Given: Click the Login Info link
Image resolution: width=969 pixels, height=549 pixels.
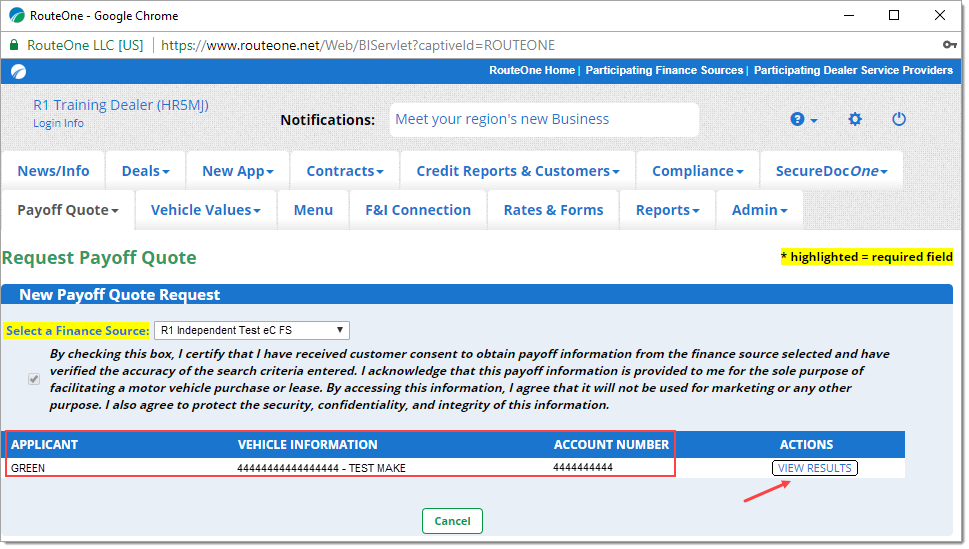Looking at the screenshot, I should [x=58, y=123].
